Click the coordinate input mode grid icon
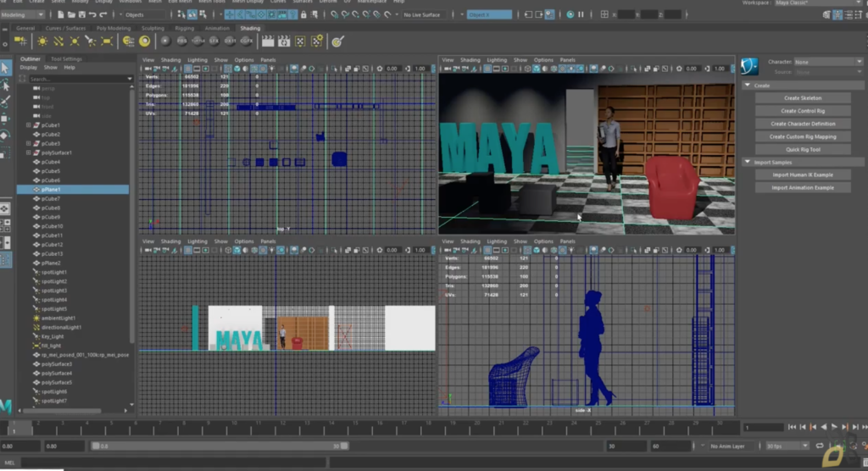The image size is (868, 471). click(604, 15)
